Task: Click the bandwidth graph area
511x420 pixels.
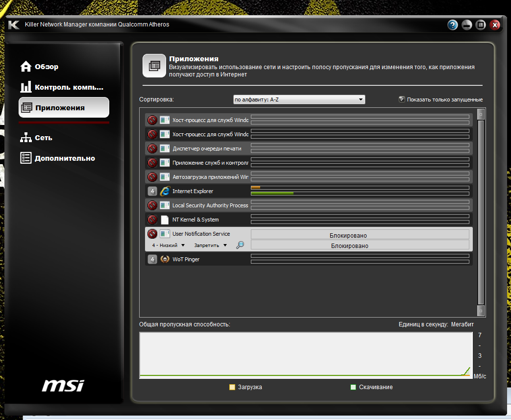Action: click(x=306, y=355)
